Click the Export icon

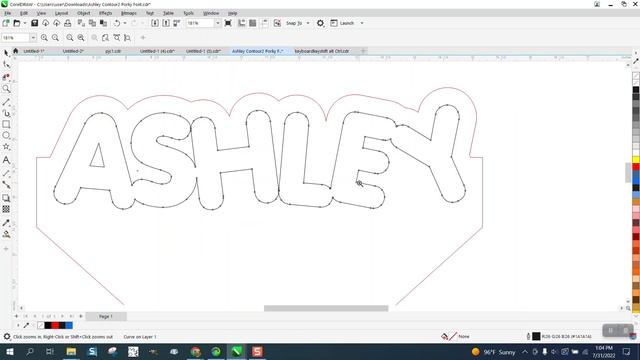pyautogui.click(x=166, y=23)
